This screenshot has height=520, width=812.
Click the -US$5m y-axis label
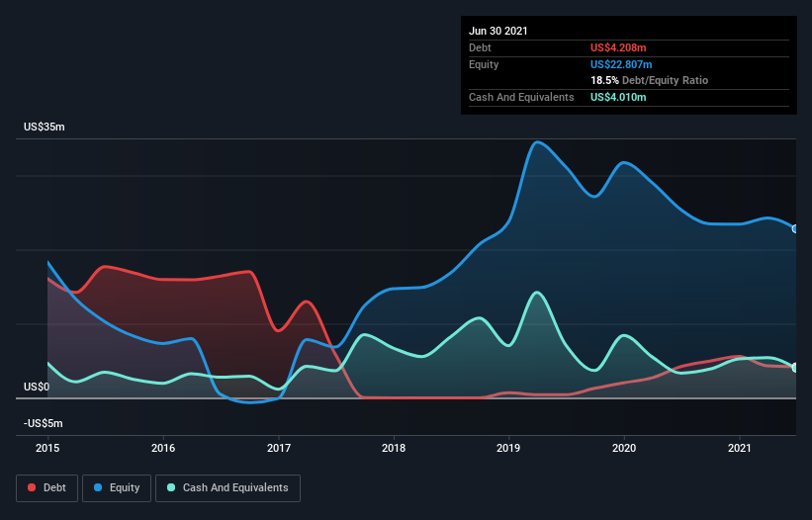(x=43, y=423)
